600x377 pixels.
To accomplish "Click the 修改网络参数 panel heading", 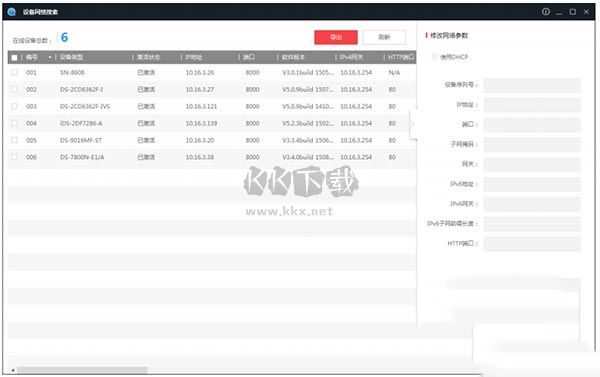I will [449, 36].
